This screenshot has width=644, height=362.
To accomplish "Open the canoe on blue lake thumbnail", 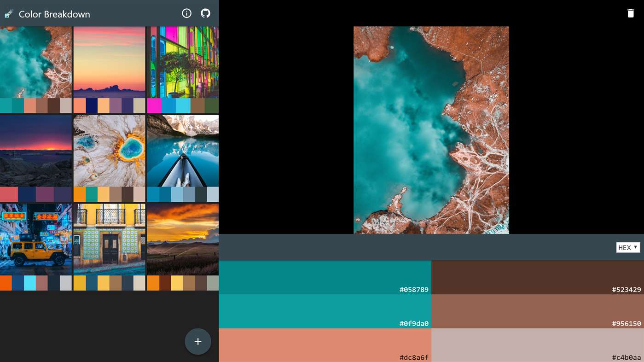I will [183, 151].
